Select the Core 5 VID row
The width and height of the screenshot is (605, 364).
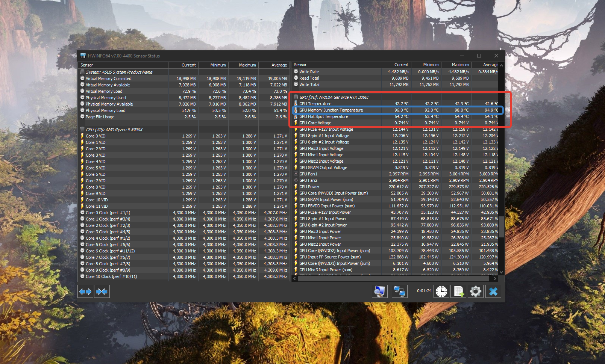coord(184,168)
